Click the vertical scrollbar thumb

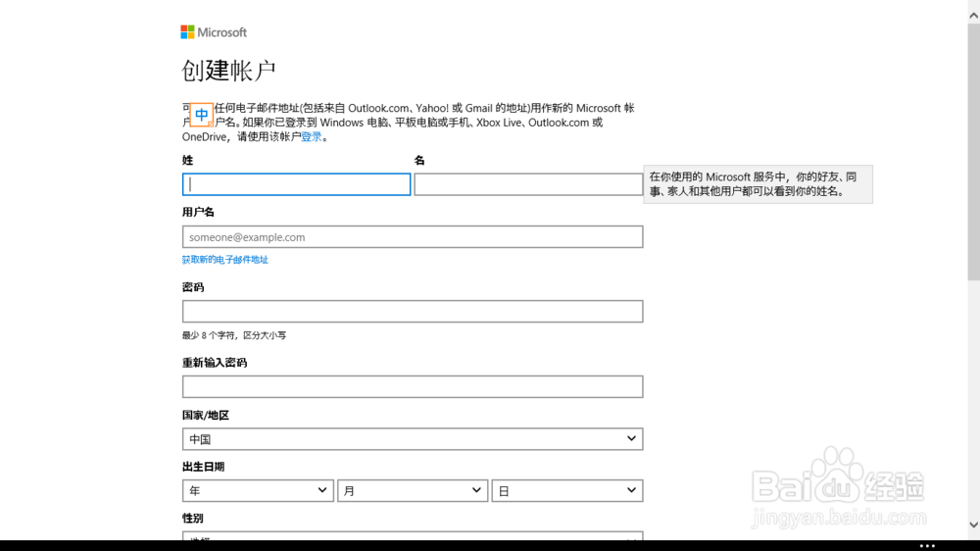974,152
